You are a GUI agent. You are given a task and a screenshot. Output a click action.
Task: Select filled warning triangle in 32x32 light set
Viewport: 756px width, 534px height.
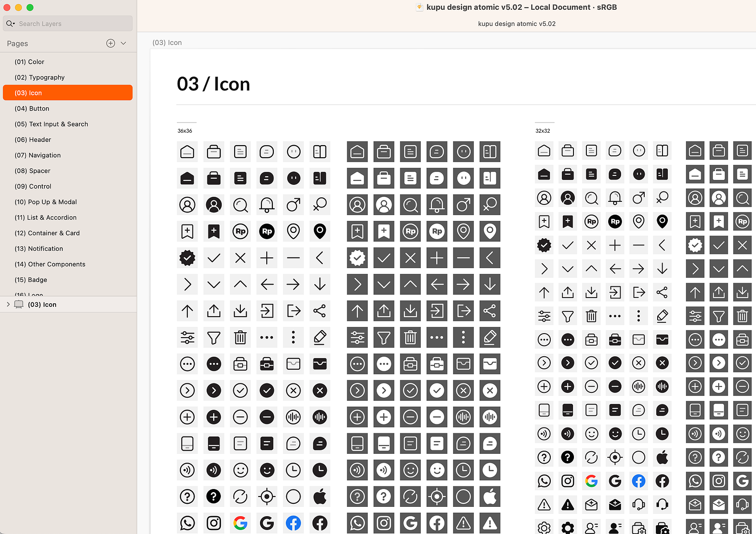[568, 505]
